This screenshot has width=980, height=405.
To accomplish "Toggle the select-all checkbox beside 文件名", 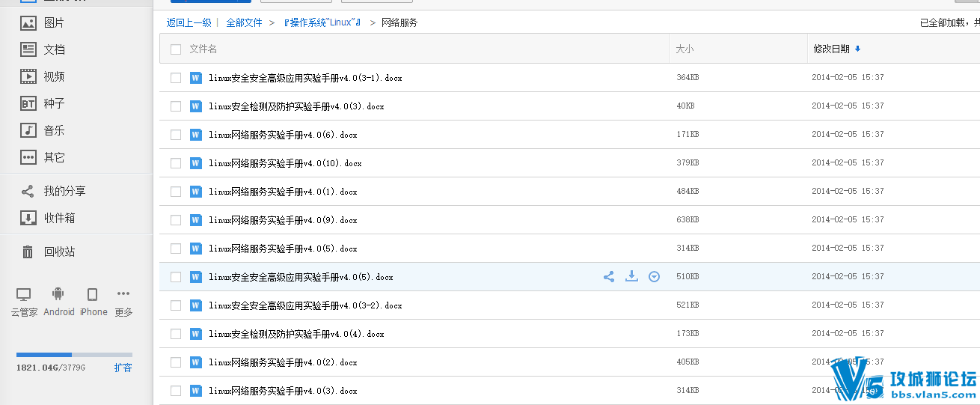I will click(176, 49).
